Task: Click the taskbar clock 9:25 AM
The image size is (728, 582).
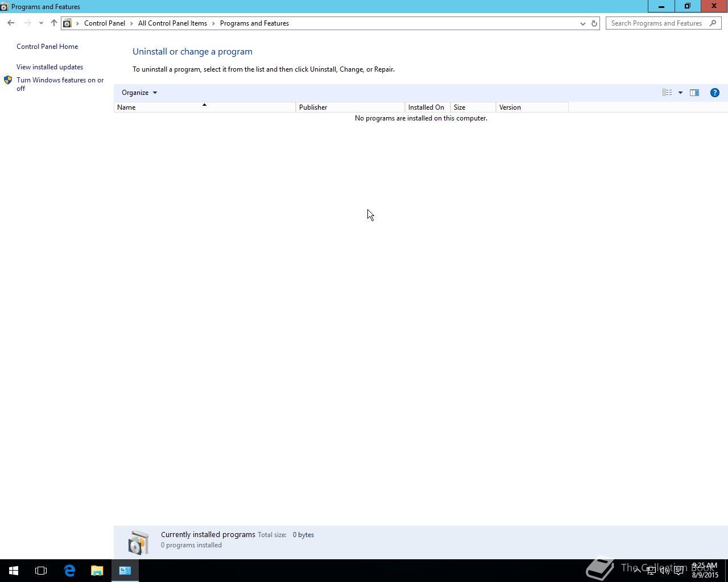Action: tap(705, 571)
